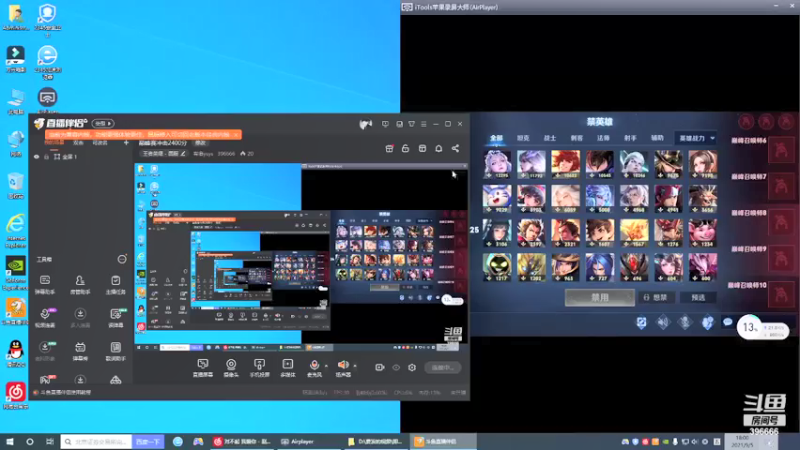800x450 pixels.
Task: Click the 想禁 button in ban panel
Action: pyautogui.click(x=656, y=297)
